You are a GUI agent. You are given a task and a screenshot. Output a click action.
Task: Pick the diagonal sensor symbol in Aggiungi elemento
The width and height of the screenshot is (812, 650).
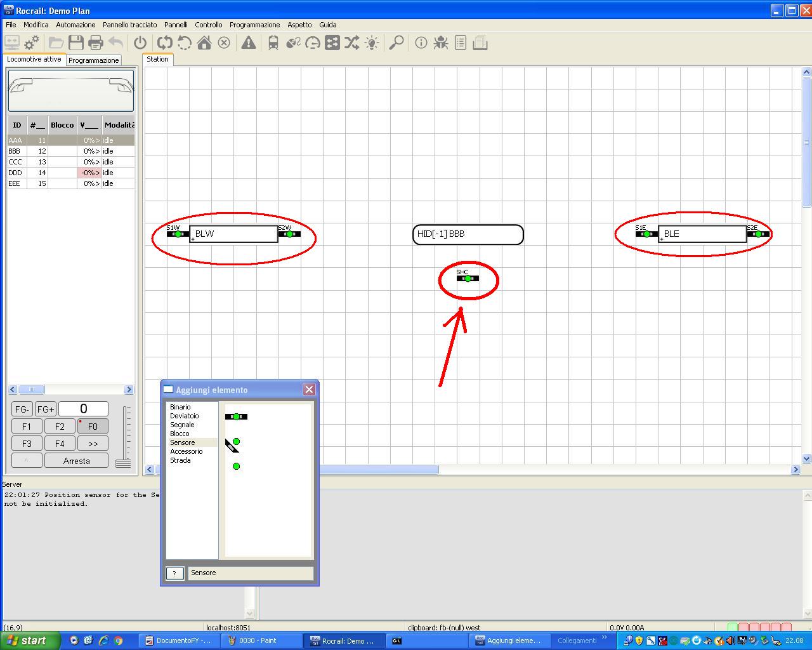coord(232,445)
